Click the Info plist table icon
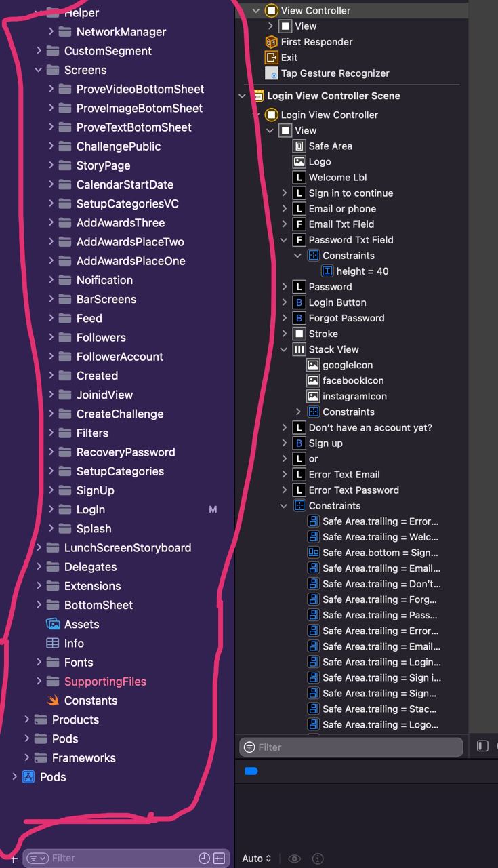Viewport: 498px width, 868px height. coord(53,643)
